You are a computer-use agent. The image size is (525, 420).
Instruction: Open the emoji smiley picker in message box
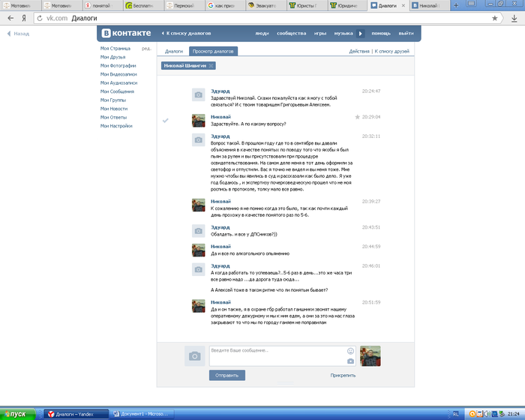[350, 350]
